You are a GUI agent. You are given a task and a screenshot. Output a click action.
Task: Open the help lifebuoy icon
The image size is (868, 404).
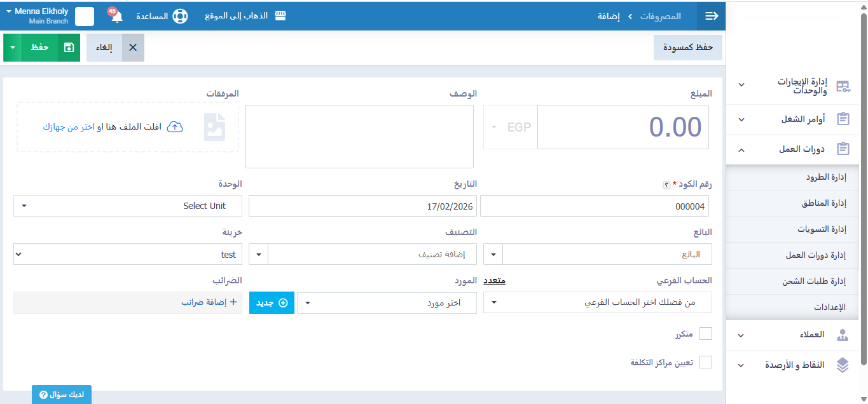(182, 16)
